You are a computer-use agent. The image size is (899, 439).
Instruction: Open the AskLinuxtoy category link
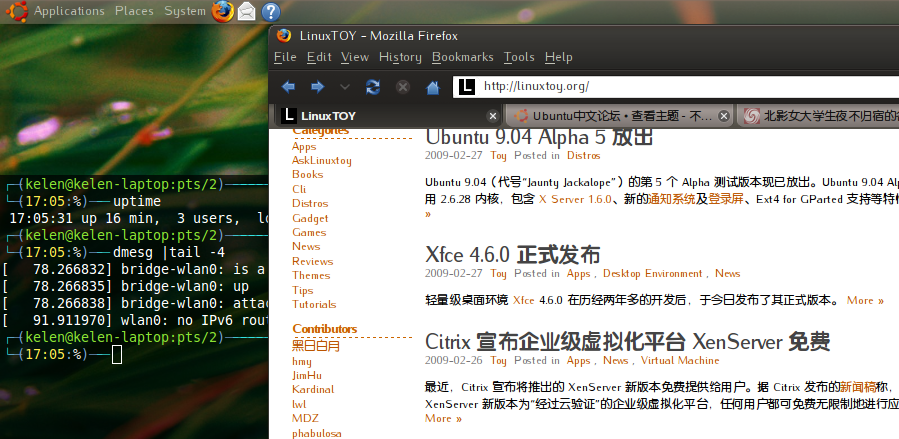pos(322,161)
